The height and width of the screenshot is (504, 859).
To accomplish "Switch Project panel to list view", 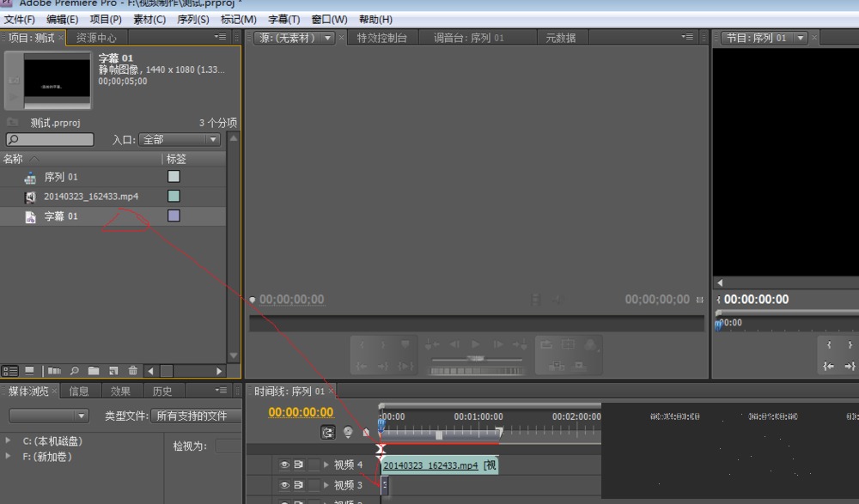I will 10,371.
